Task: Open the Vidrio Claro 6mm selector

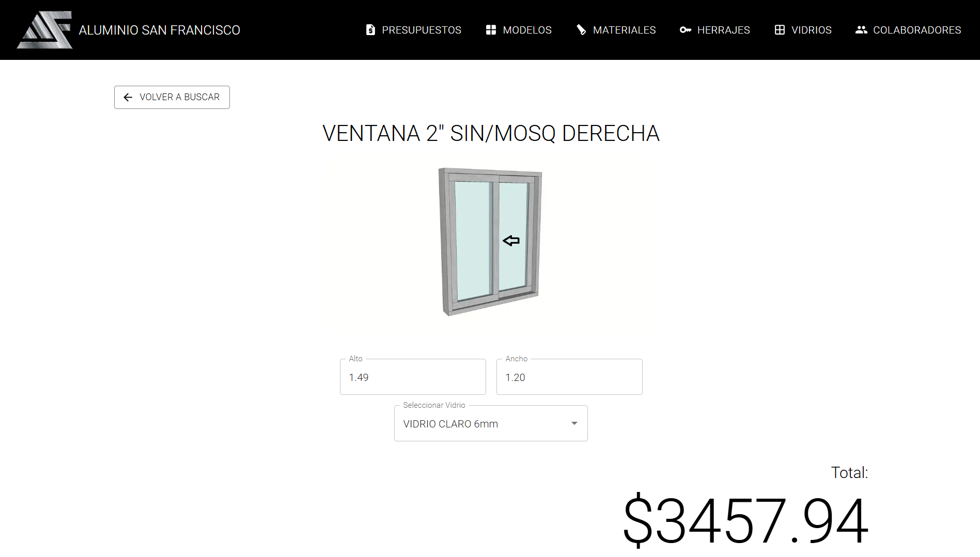Action: pos(491,423)
